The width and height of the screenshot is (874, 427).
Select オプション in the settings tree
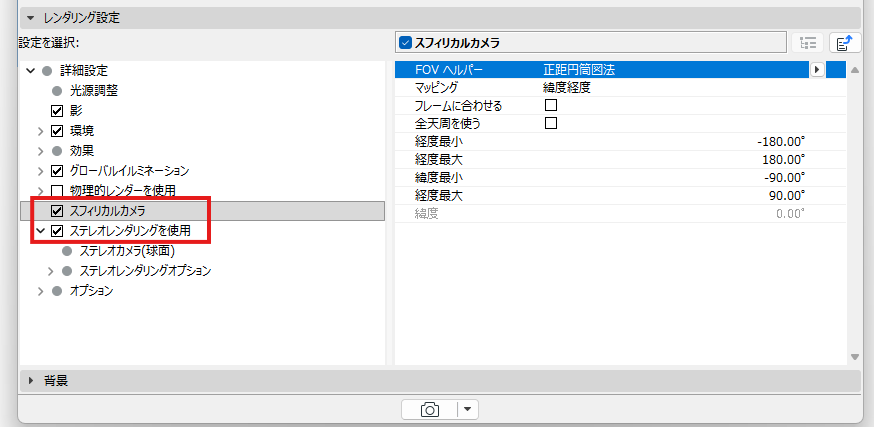[91, 291]
